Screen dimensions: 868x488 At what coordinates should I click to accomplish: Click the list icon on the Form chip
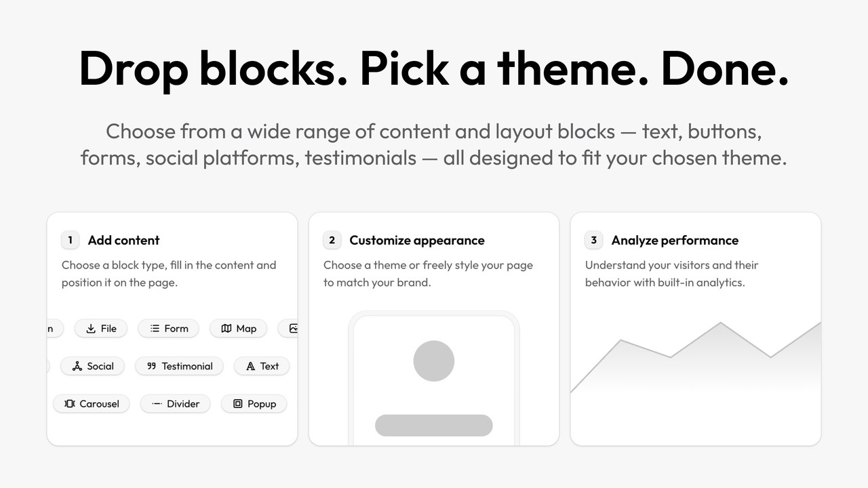click(x=155, y=329)
